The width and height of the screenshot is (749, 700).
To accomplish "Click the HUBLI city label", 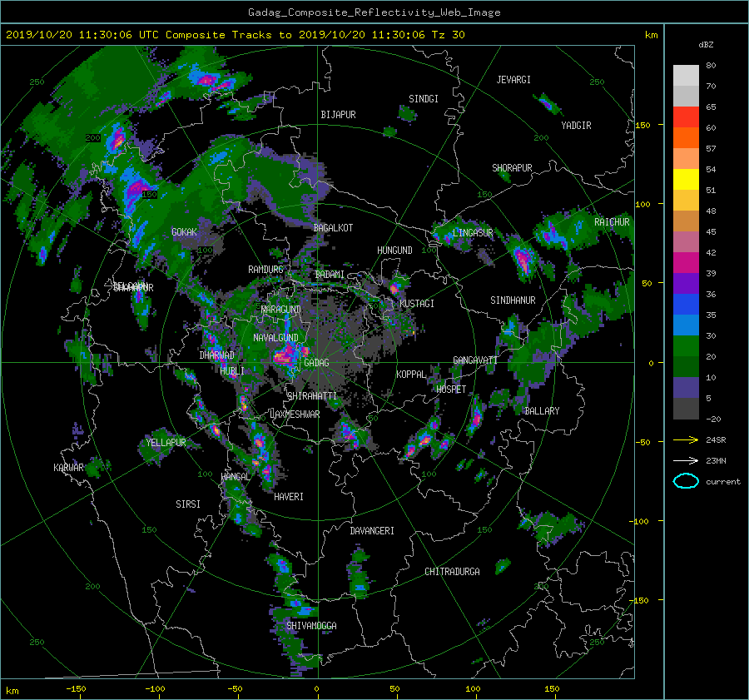I will point(232,371).
